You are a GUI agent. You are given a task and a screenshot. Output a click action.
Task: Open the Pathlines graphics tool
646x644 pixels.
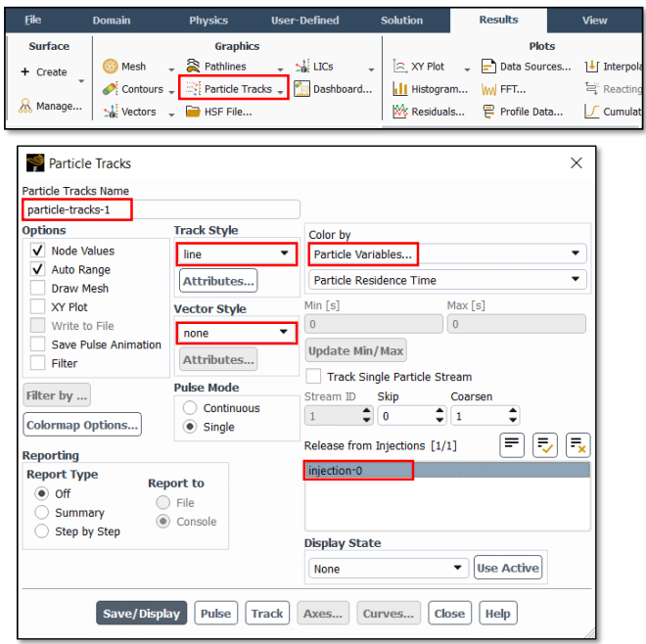(216, 67)
